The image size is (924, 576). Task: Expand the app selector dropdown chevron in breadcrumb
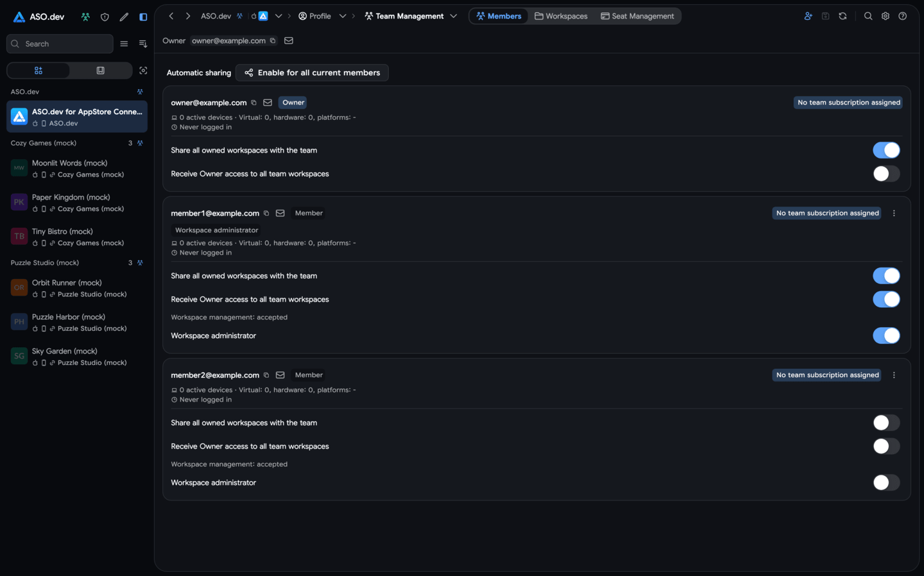tap(278, 16)
